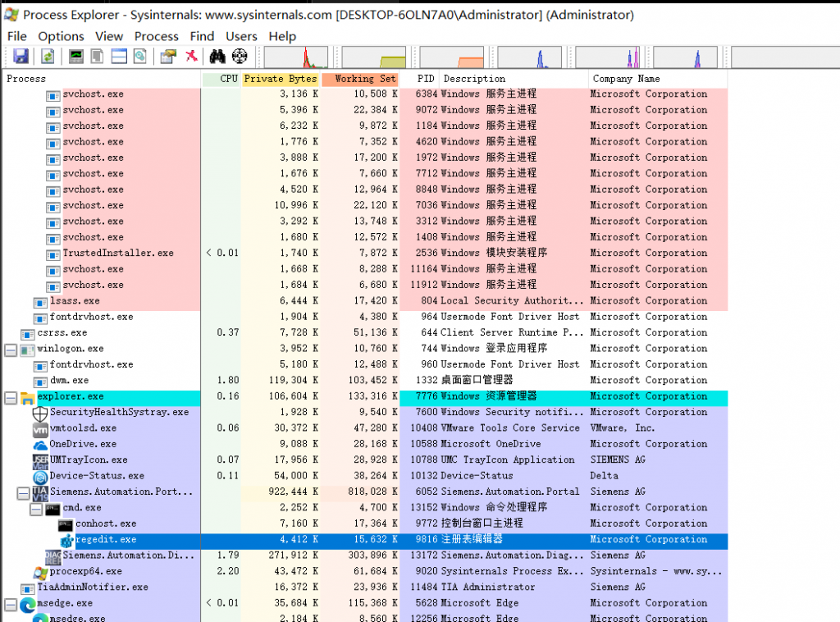Click the crosshair Find Window's Process icon
The image size is (840, 622).
[240, 56]
